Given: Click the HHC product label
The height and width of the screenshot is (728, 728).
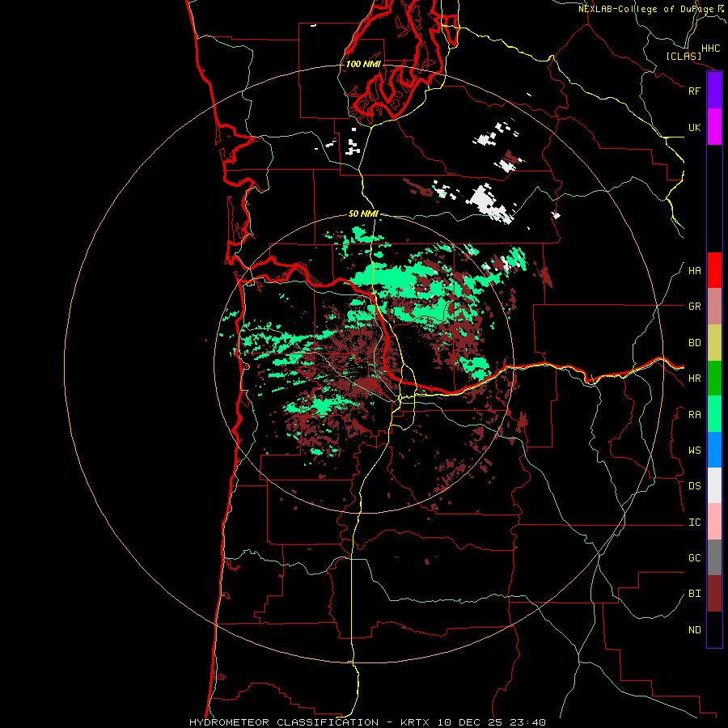Looking at the screenshot, I should pos(710,49).
